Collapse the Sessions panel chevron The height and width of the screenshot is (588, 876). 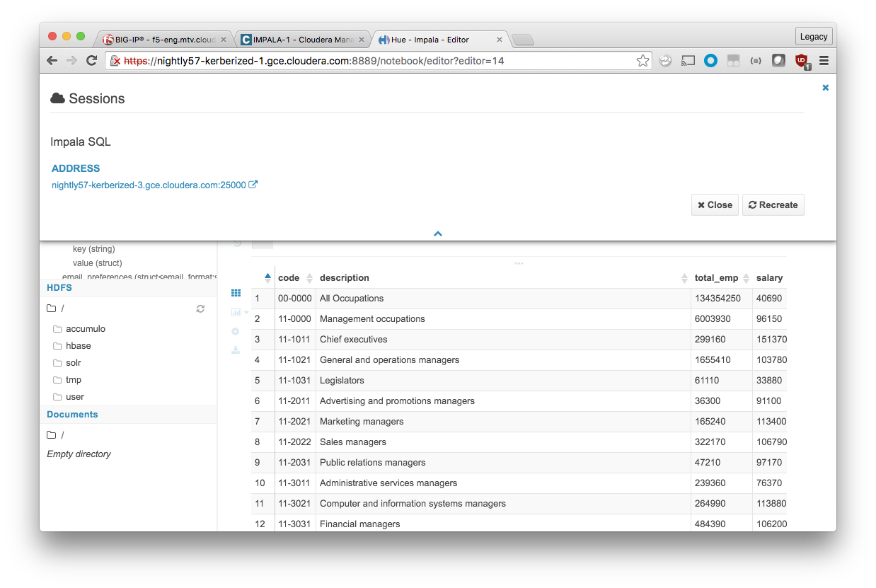pos(438,234)
